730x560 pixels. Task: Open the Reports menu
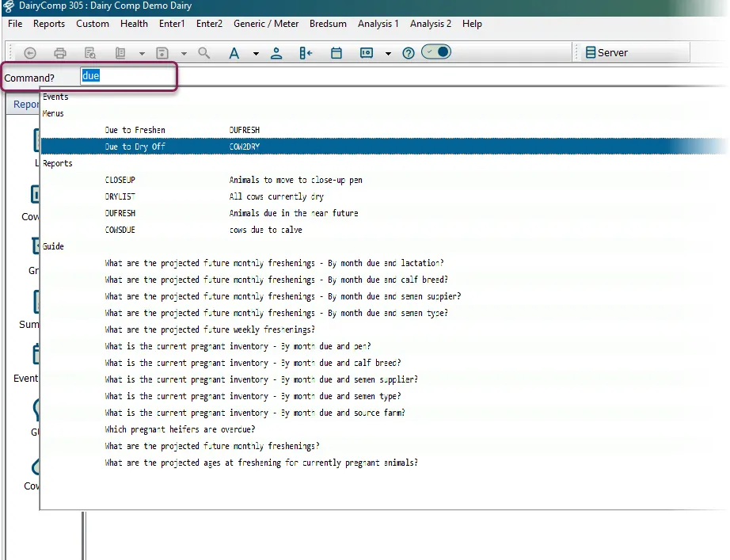coord(49,24)
